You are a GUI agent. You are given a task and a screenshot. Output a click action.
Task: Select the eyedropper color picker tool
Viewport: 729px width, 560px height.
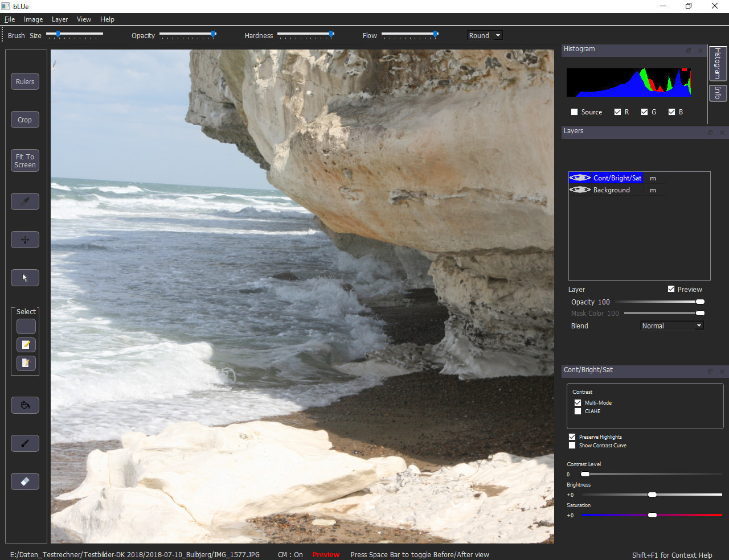click(x=25, y=201)
